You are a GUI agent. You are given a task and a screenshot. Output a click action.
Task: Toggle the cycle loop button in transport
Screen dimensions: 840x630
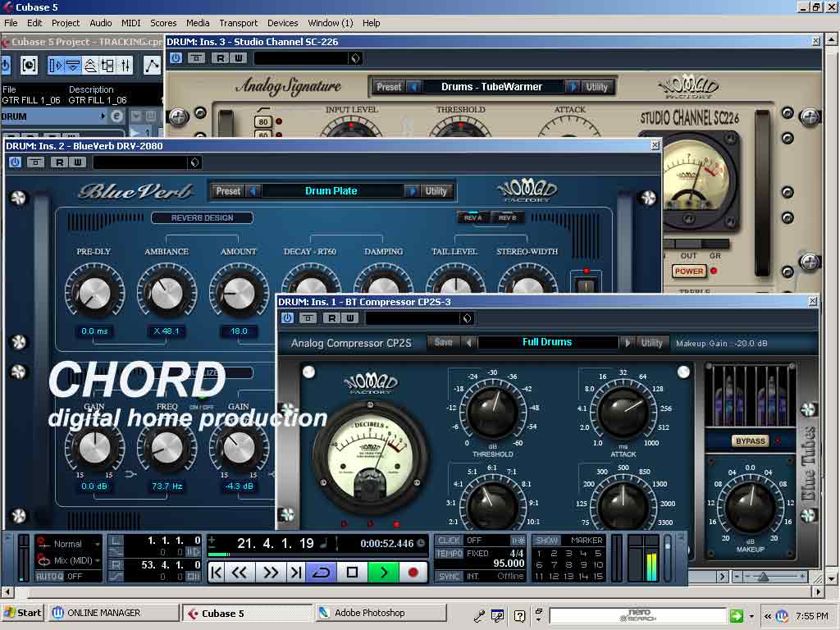pyautogui.click(x=321, y=572)
